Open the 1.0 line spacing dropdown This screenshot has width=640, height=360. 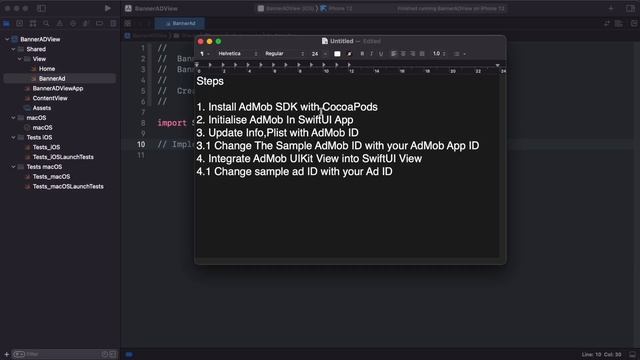point(439,53)
